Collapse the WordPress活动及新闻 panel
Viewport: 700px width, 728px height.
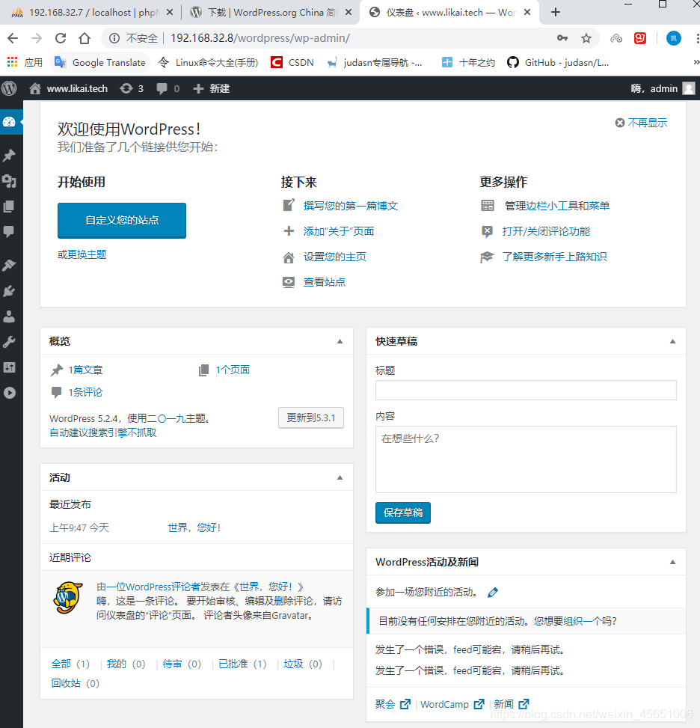tap(672, 562)
